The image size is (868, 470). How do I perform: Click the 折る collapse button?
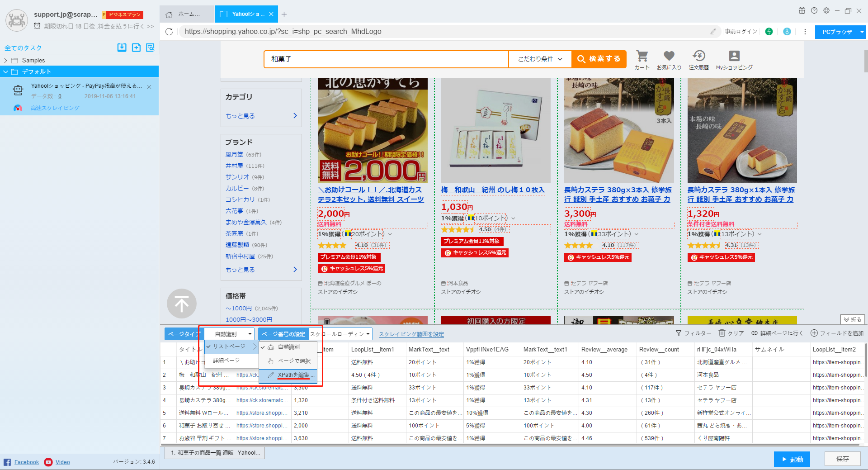pyautogui.click(x=853, y=319)
